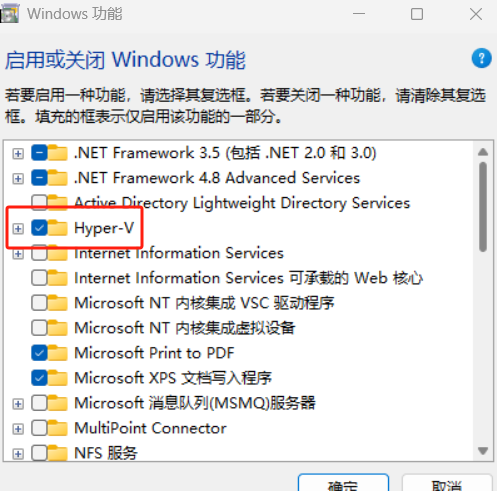Expand the Hyper-V feature node
Screen dimensions: 497x491
point(18,229)
